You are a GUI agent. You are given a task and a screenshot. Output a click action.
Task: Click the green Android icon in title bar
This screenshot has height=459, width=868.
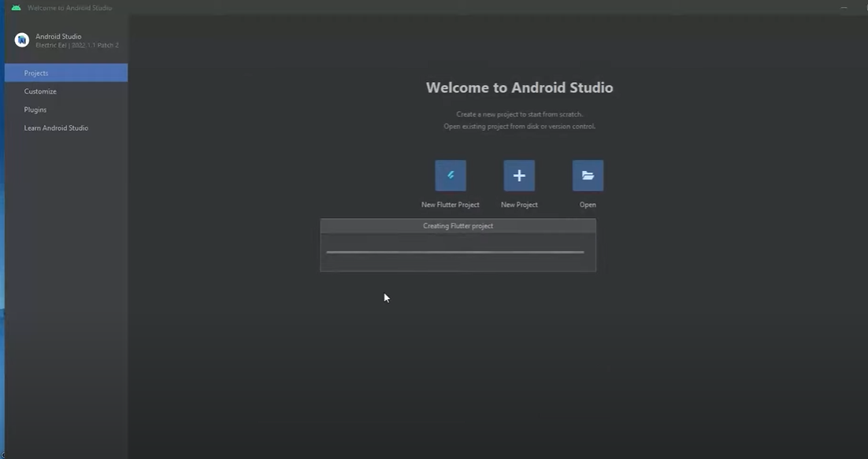point(16,8)
